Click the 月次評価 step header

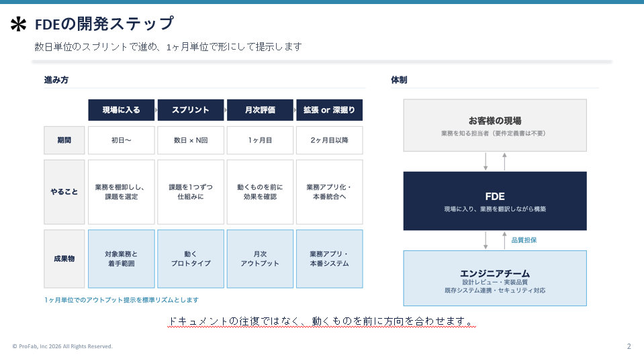(x=260, y=110)
